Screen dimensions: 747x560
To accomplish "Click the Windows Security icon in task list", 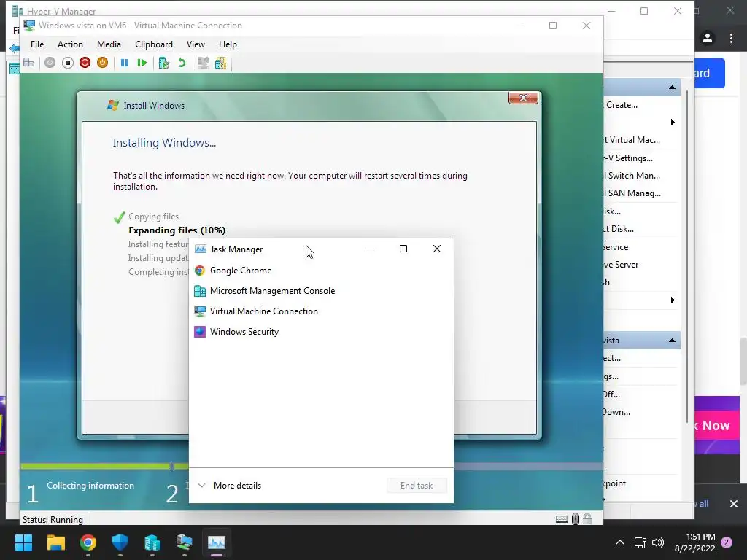I will pyautogui.click(x=200, y=332).
